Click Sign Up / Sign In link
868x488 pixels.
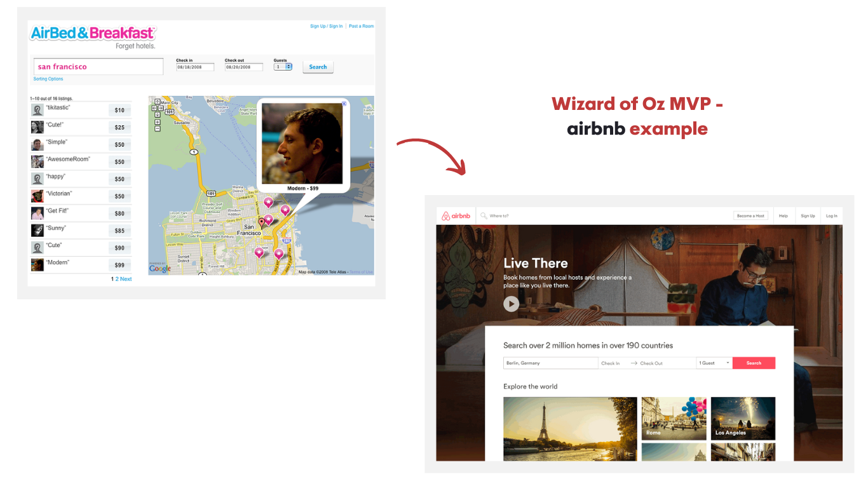click(x=326, y=26)
